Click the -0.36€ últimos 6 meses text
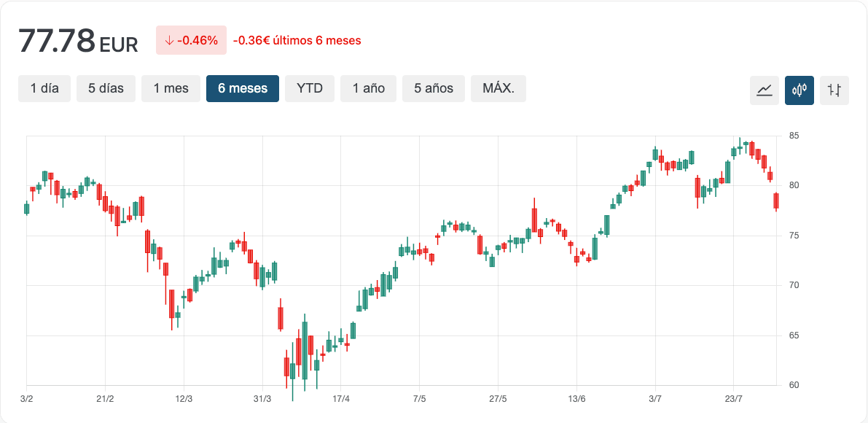The height and width of the screenshot is (423, 868). pos(297,41)
